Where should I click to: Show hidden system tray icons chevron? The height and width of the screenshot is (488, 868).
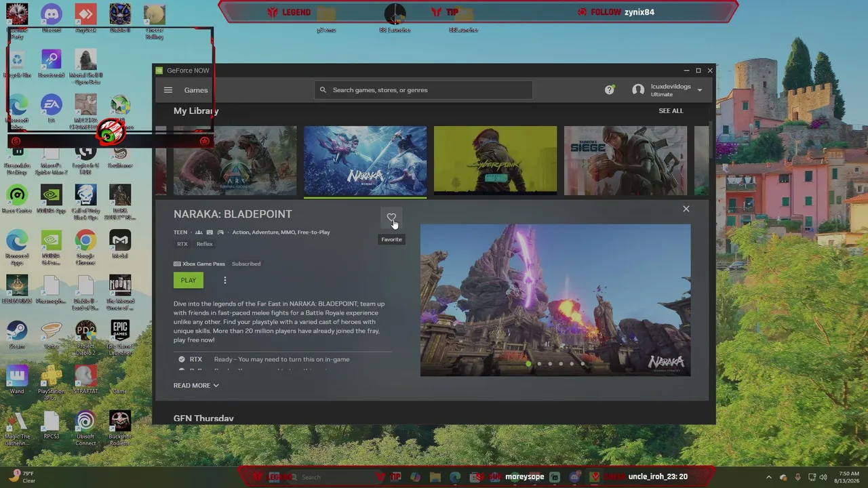point(768,477)
